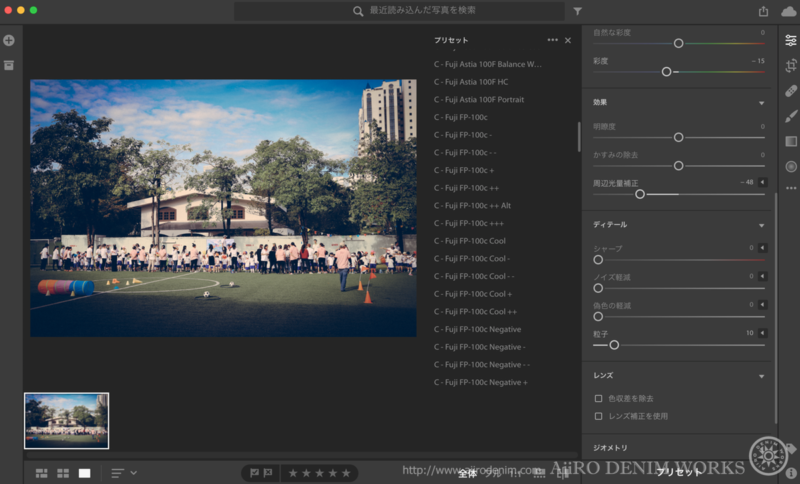Click the 周辺光量補正 slider handle
Screen dimensions: 800x484
click(x=640, y=194)
